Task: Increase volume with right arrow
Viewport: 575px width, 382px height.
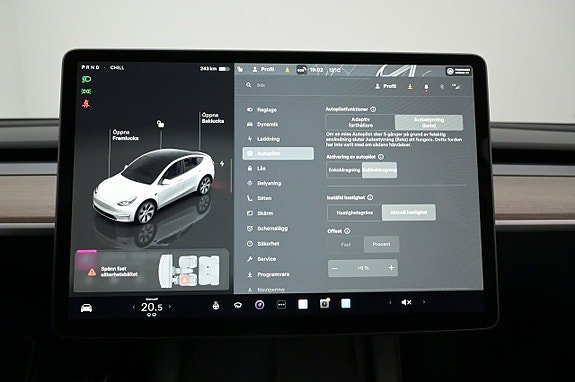Action: click(424, 302)
